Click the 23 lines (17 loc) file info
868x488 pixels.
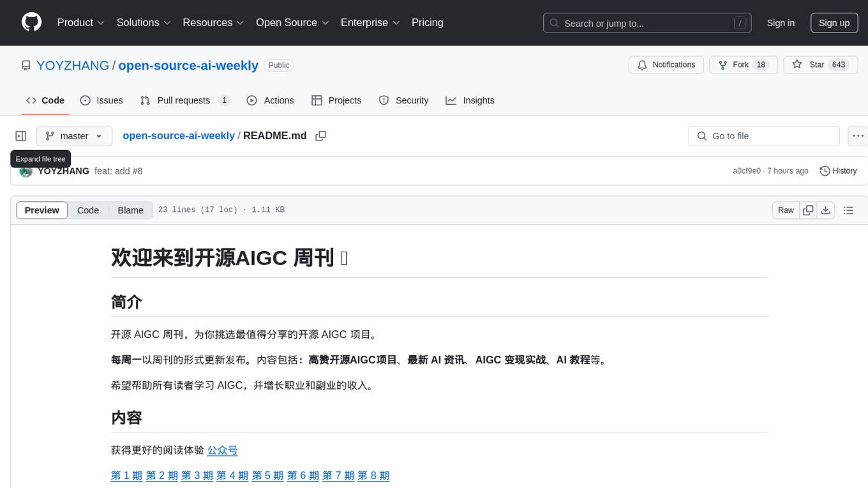(221, 210)
